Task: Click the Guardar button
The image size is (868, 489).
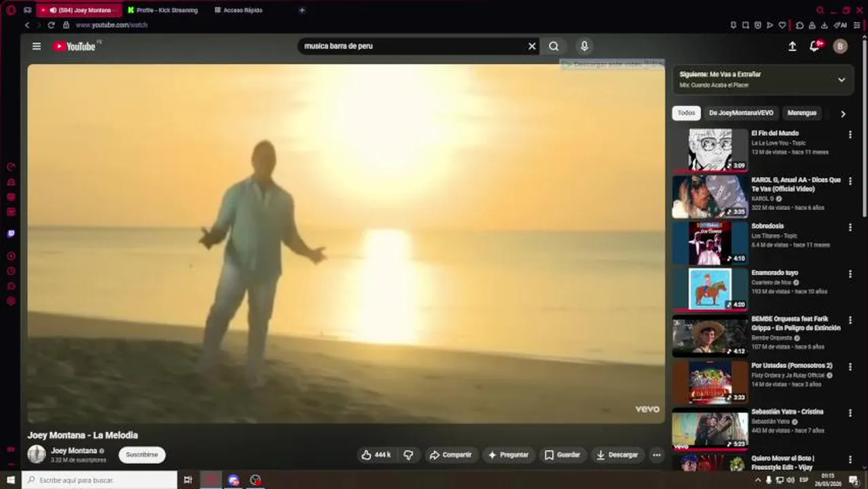Action: (562, 455)
